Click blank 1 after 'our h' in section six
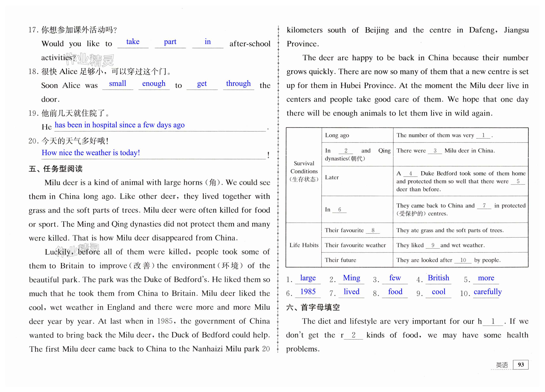This screenshot has width=545, height=392. click(x=493, y=321)
